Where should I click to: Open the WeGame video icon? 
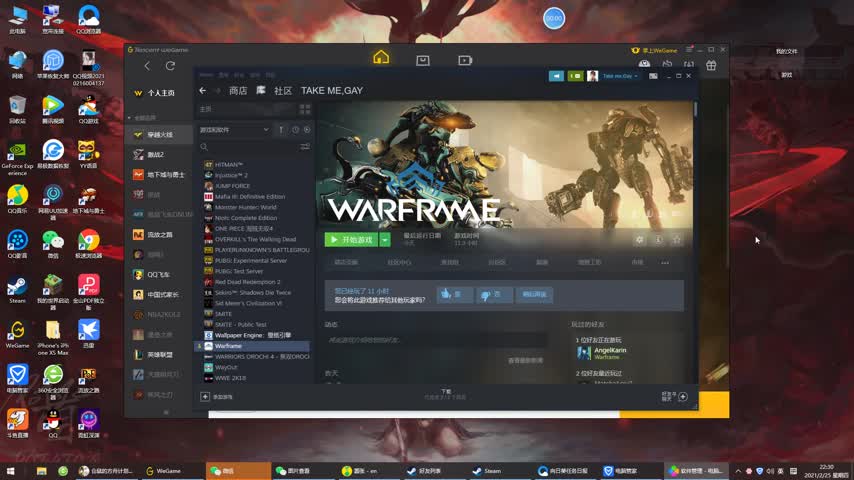pos(465,60)
